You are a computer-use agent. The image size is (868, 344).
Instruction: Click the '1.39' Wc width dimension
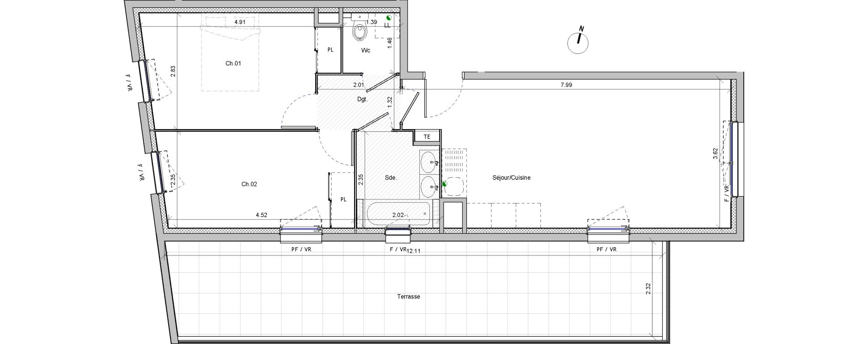(x=371, y=22)
